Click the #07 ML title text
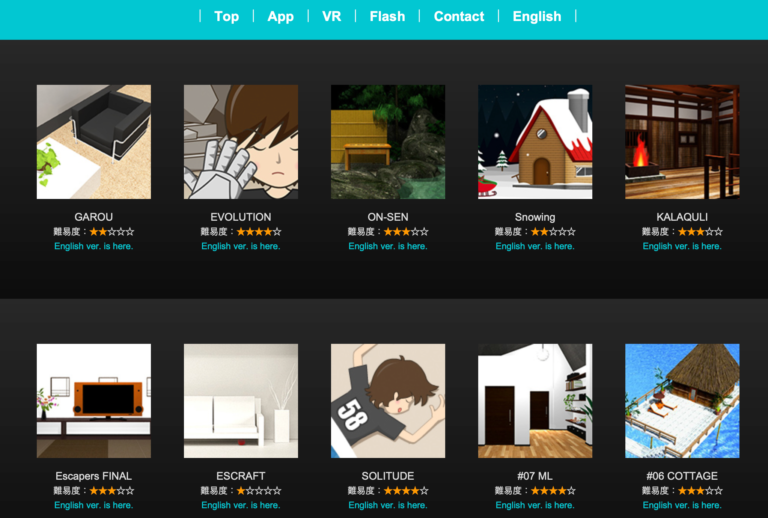This screenshot has width=768, height=518. coord(535,476)
